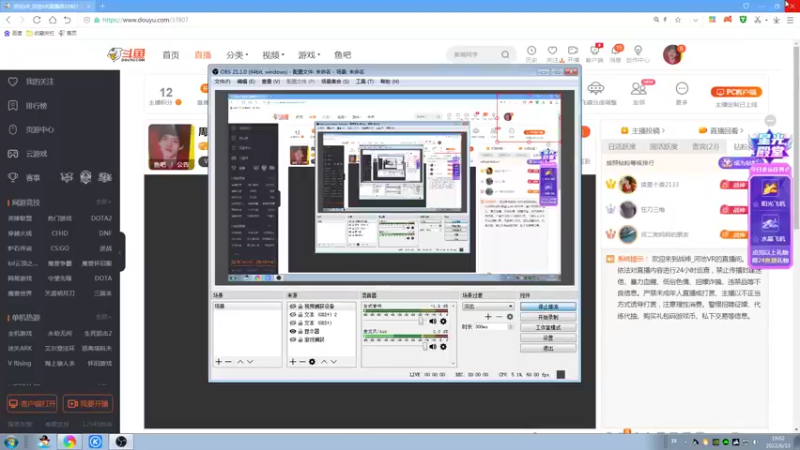
Task: Add a new source in OBS sources panel
Action: point(292,362)
